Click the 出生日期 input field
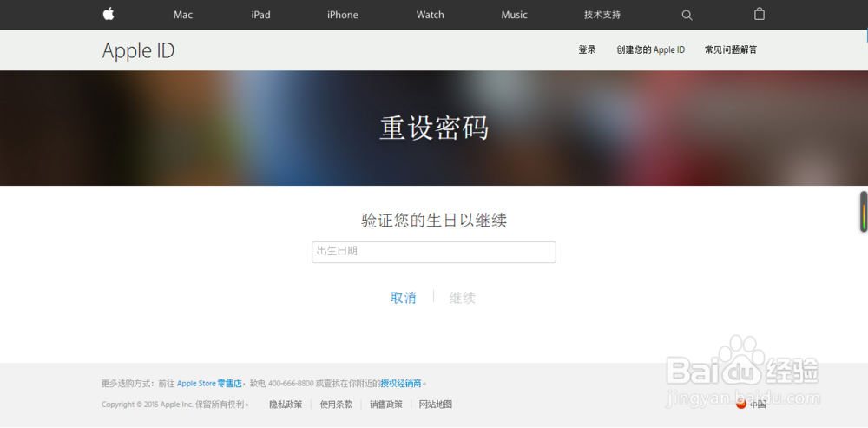Image resolution: width=868 pixels, height=428 pixels. coord(433,252)
